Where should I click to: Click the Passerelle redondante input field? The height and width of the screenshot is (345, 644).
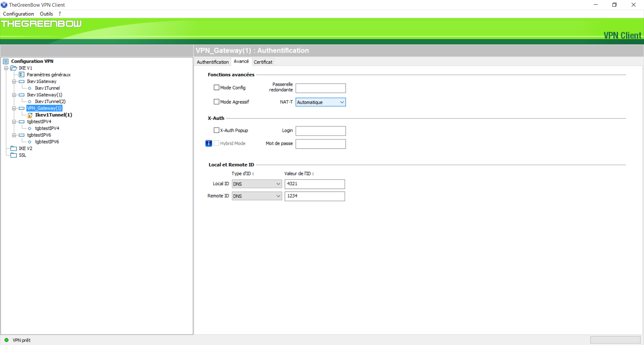(321, 88)
